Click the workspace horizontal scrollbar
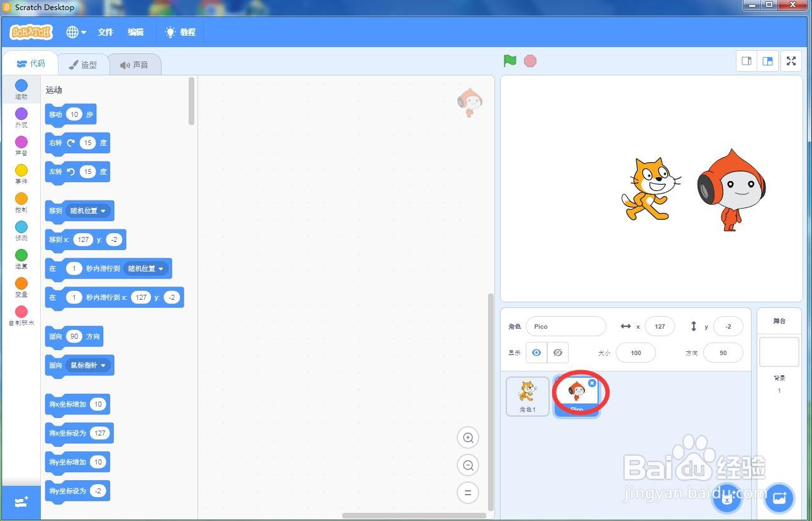 coord(415,516)
